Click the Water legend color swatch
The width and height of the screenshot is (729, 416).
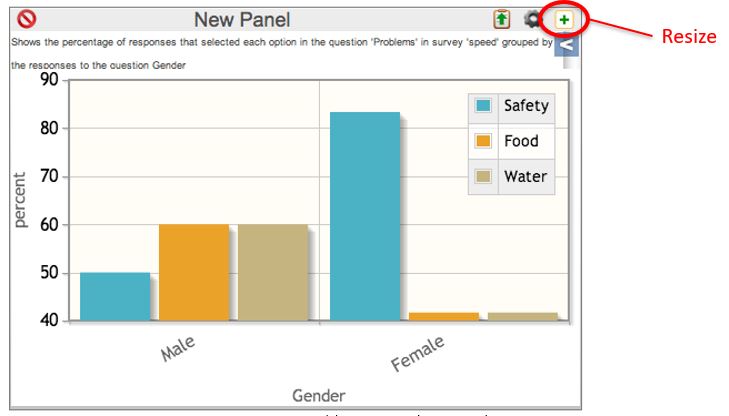click(x=484, y=177)
